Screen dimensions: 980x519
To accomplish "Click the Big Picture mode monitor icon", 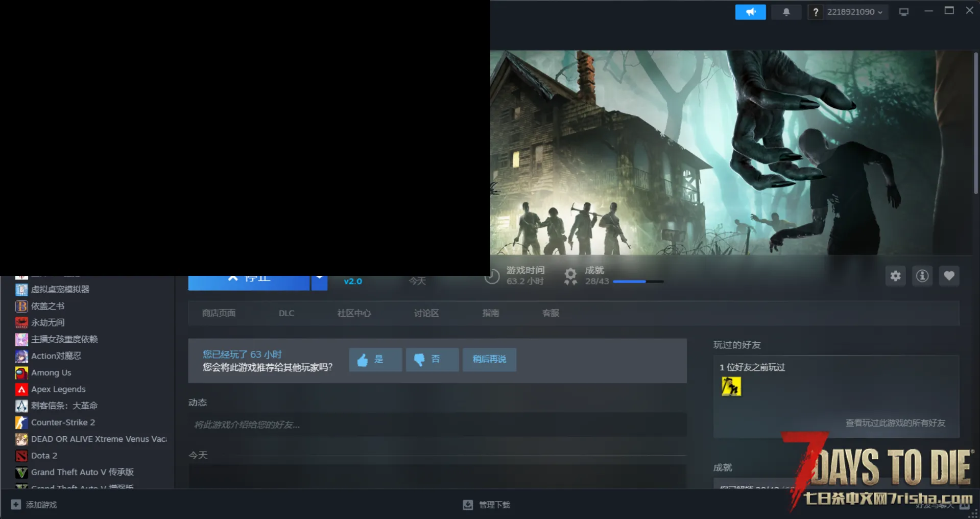I will 903,12.
